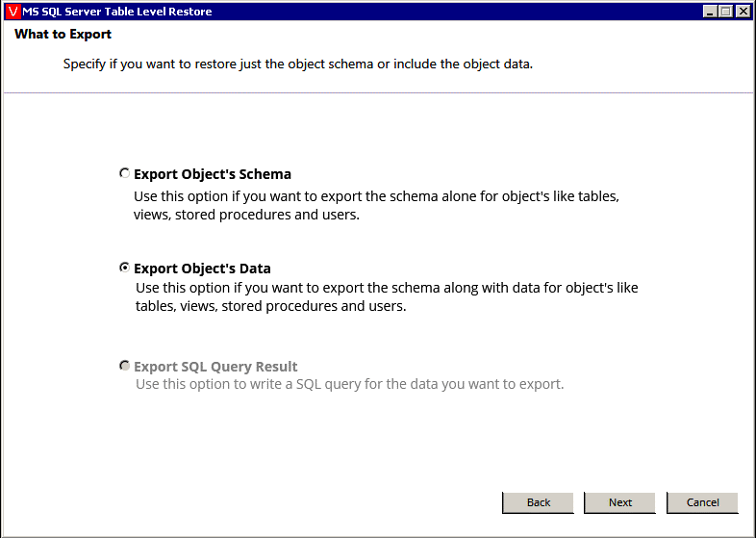The width and height of the screenshot is (756, 538).
Task: Click the "Export Object's Schema" bold label
Action: click(x=213, y=174)
